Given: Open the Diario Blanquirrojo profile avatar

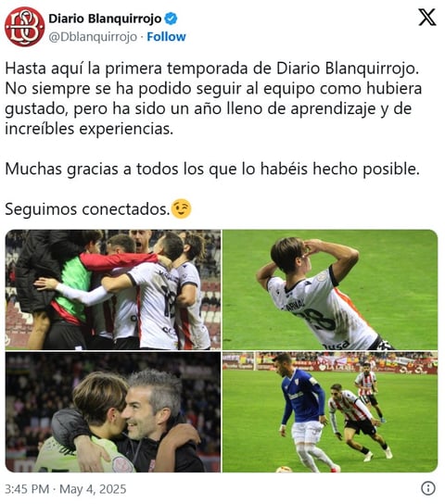Looking at the screenshot, I should [25, 27].
